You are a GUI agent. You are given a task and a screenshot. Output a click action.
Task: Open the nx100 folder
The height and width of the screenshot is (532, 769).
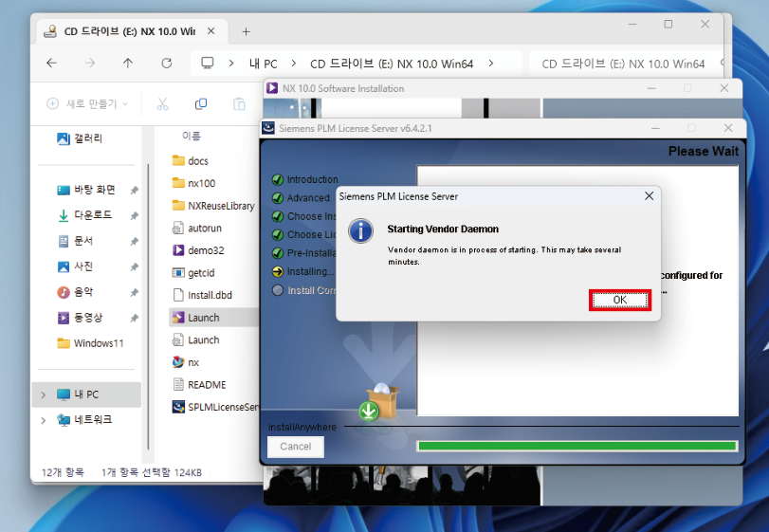click(x=194, y=183)
